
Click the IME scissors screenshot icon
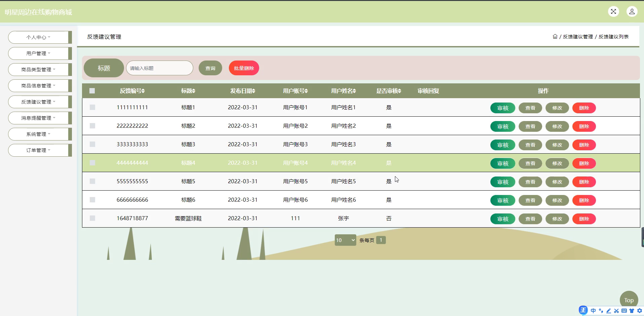[x=616, y=311]
